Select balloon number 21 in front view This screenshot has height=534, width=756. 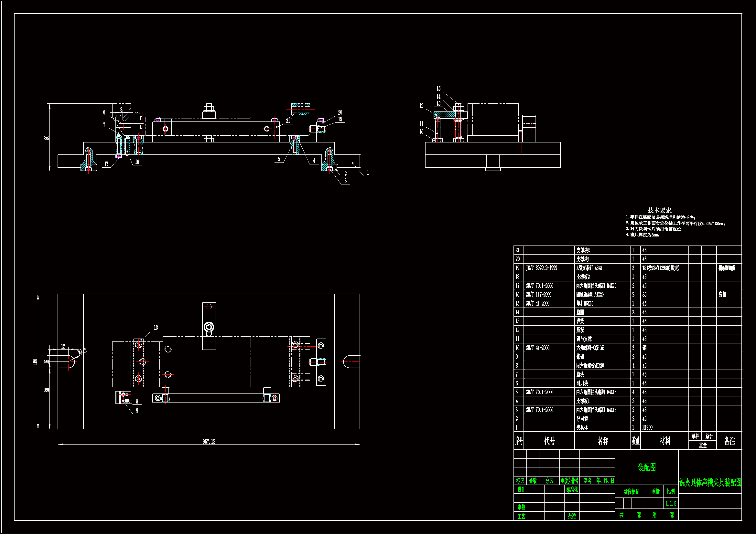click(x=288, y=121)
